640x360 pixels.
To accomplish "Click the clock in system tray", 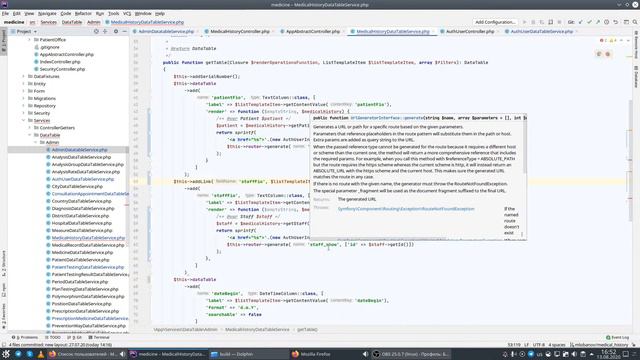I will click(608, 354).
